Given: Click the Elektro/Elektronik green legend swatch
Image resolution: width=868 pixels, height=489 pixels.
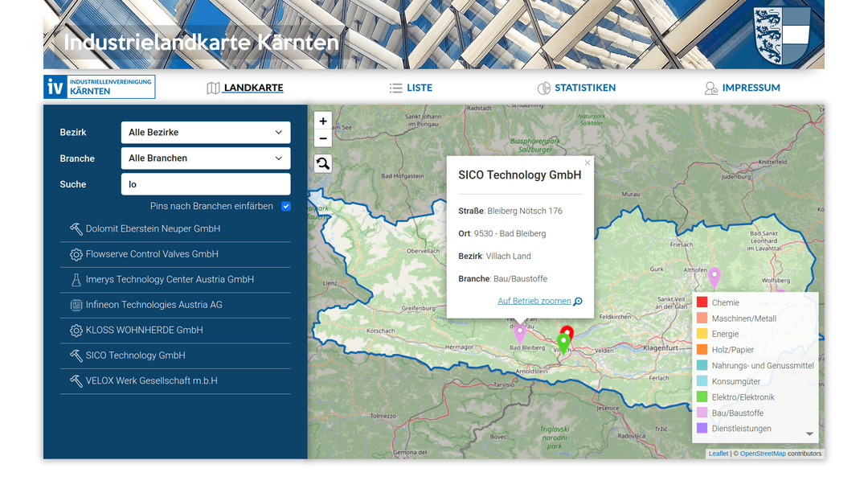Looking at the screenshot, I should (702, 397).
